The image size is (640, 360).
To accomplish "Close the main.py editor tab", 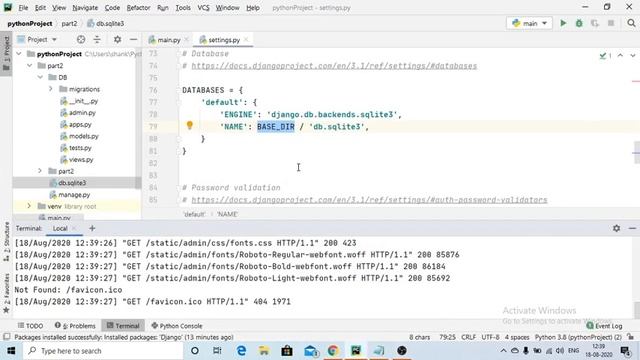I will (x=186, y=40).
